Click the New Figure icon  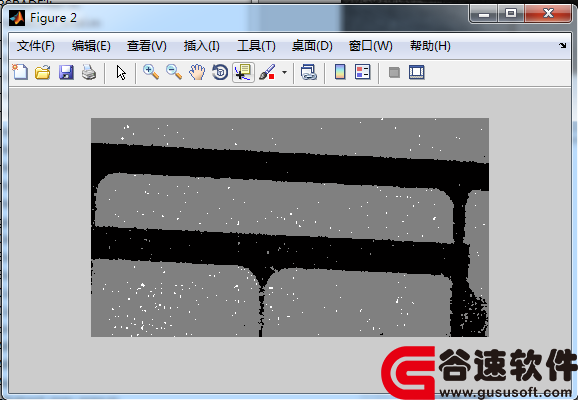click(x=20, y=72)
